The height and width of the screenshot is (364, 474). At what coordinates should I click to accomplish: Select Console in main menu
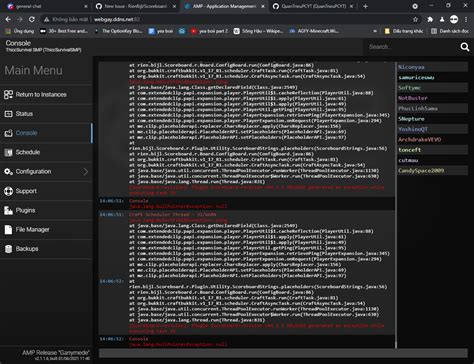[46, 133]
